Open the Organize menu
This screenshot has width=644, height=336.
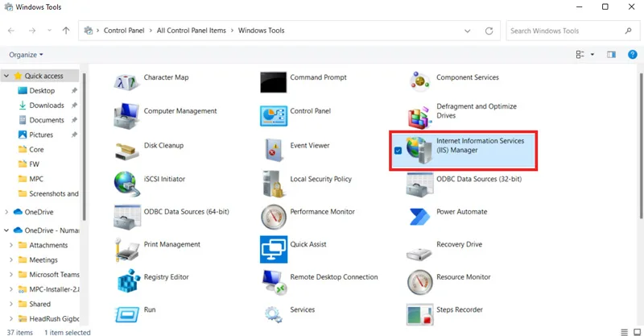26,55
